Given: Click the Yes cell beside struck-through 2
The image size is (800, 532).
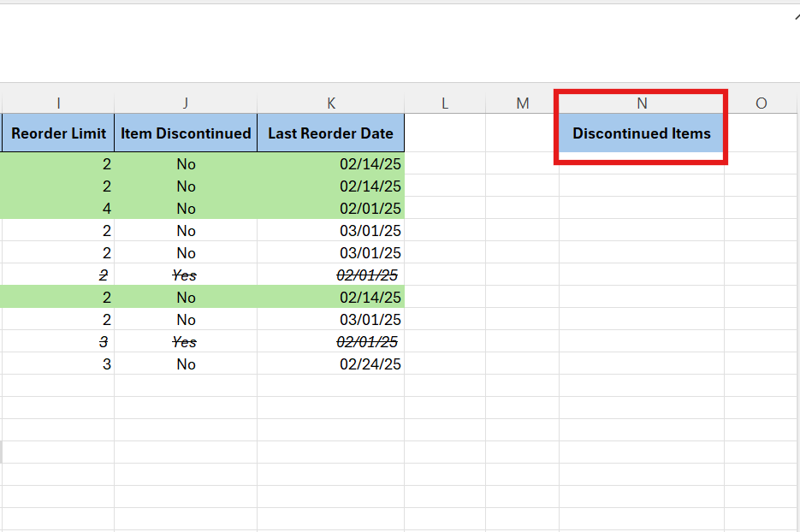Looking at the screenshot, I should (186, 275).
